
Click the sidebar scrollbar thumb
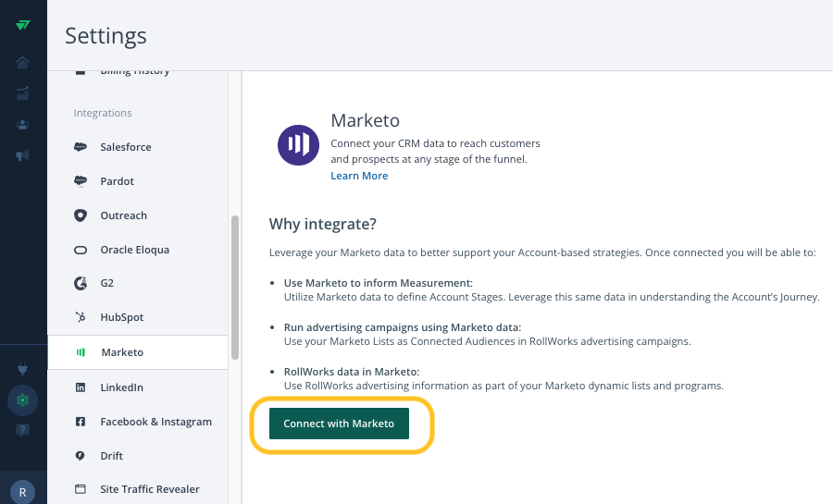[x=235, y=288]
